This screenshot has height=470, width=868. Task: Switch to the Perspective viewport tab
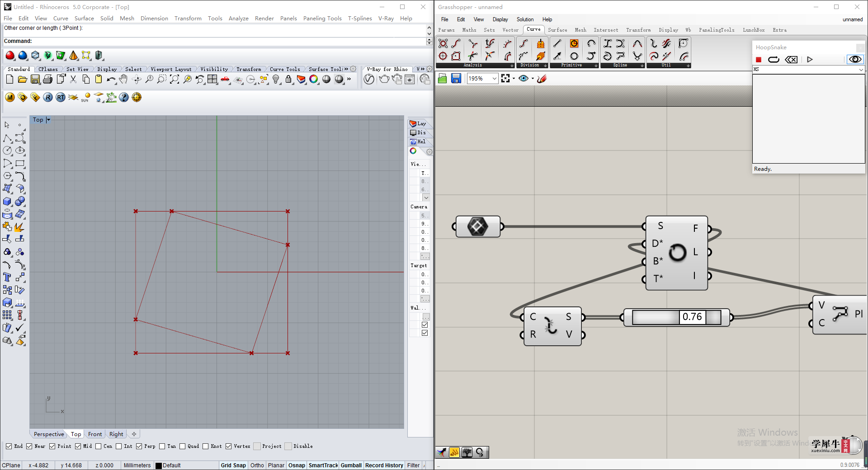pyautogui.click(x=49, y=434)
